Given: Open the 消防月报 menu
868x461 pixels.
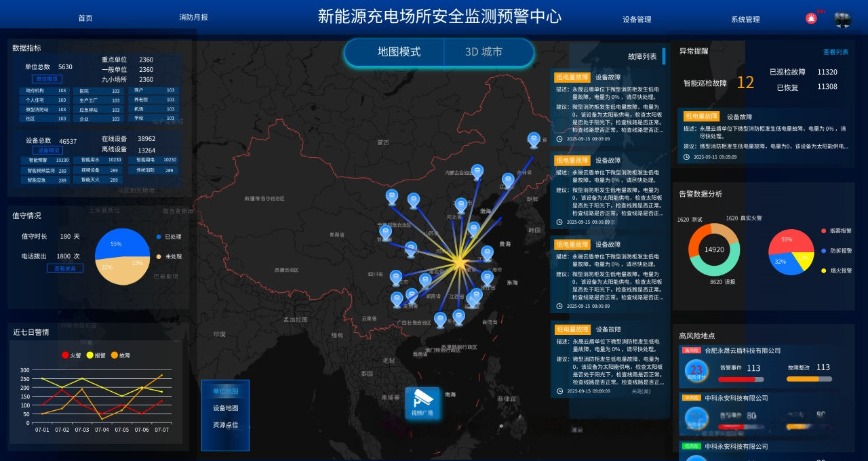Looking at the screenshot, I should (x=193, y=18).
